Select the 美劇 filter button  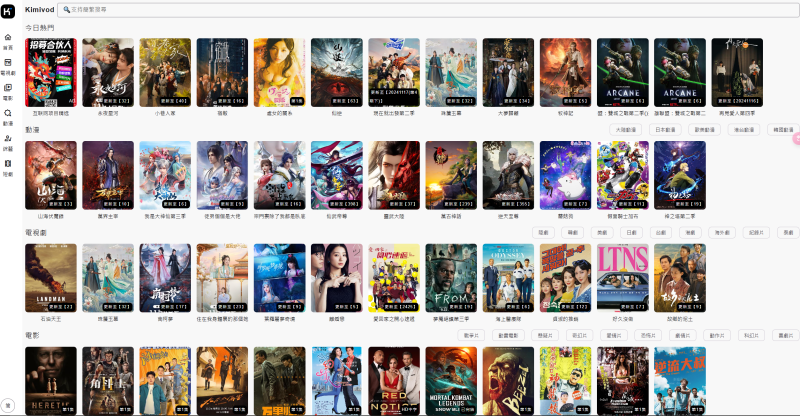(603, 231)
